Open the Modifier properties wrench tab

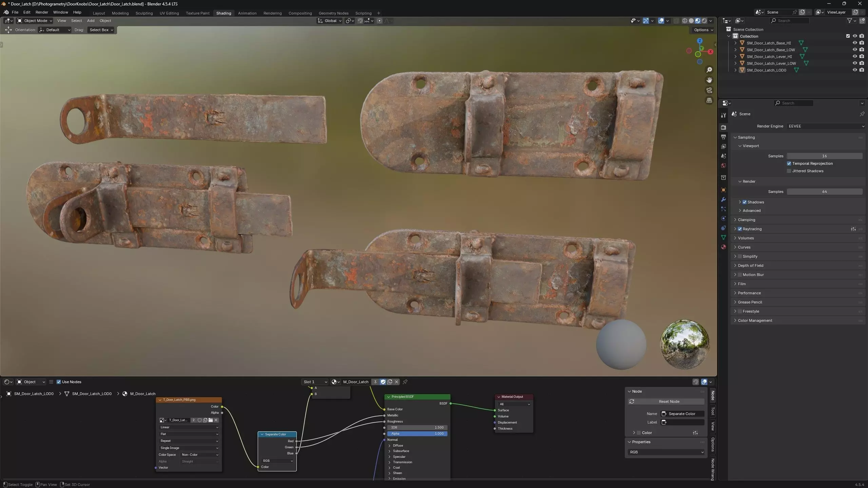tap(723, 200)
